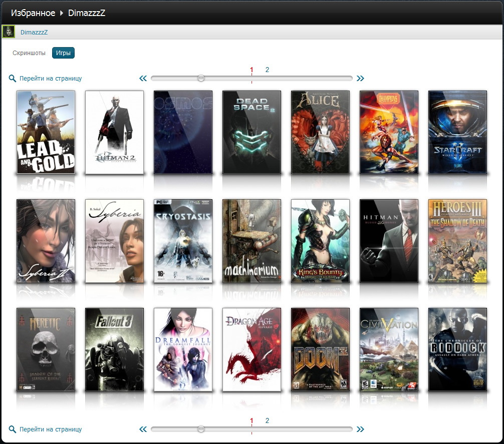Click the top page slider handle
This screenshot has height=444, width=504.
click(x=201, y=78)
